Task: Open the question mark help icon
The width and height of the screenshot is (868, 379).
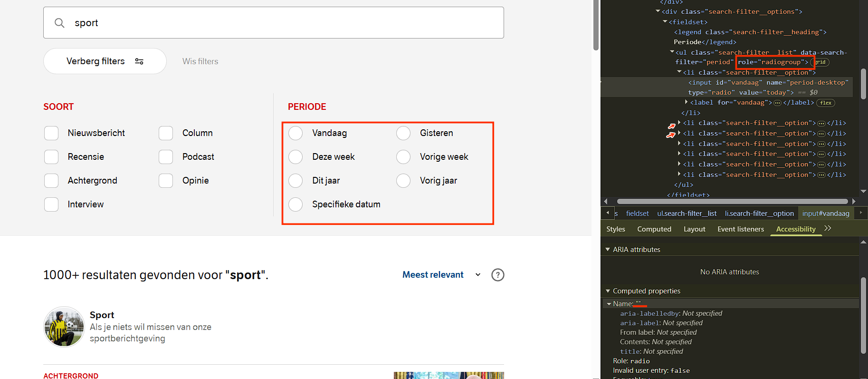Action: point(497,275)
